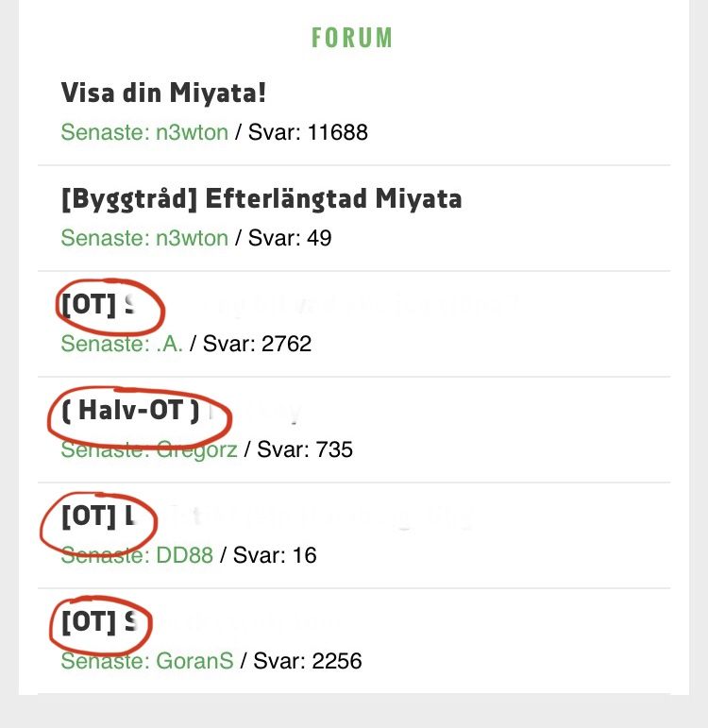Open the "Visa din Miyata!" thread
Viewport: 708px width, 728px height.
click(x=165, y=93)
